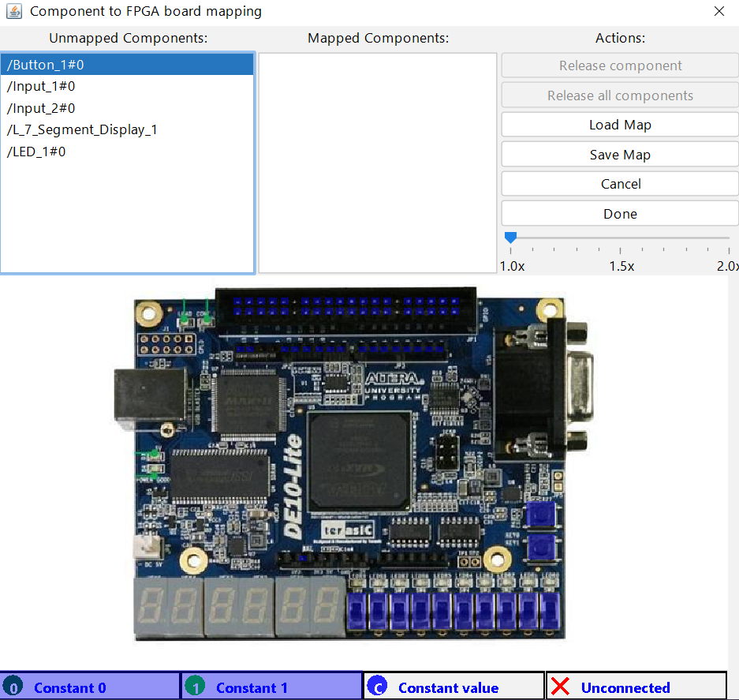Viewport: 739px width, 700px height.
Task: Click the Java icon in title bar
Action: click(14, 12)
